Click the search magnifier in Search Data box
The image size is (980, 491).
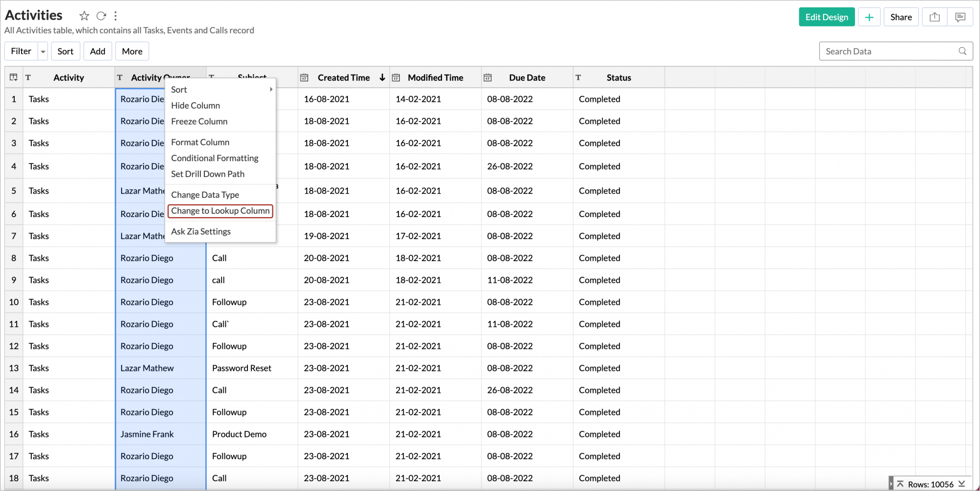click(962, 51)
